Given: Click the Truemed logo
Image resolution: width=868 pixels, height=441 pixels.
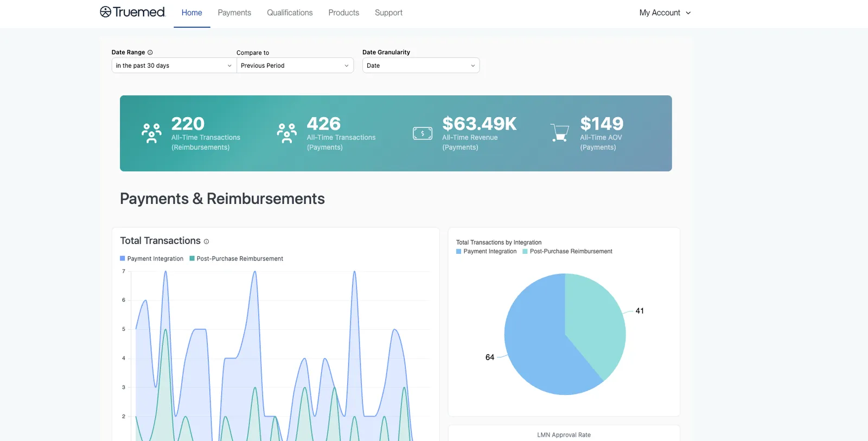Looking at the screenshot, I should click(x=132, y=12).
